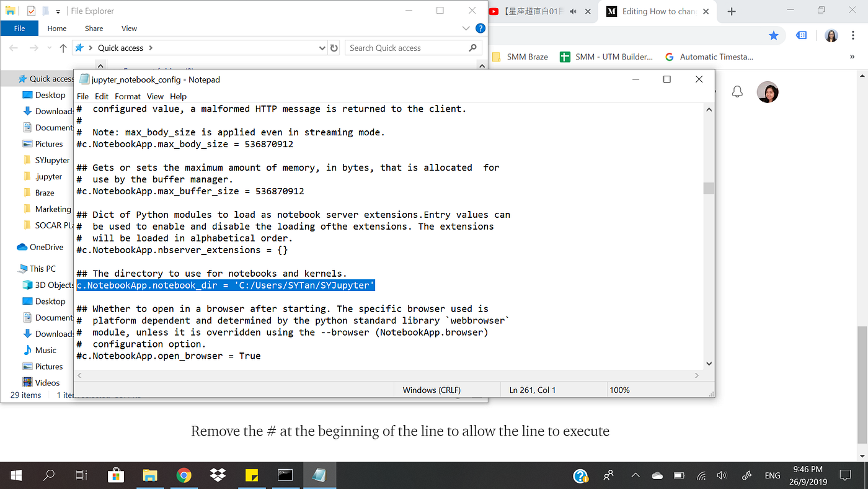Open Notepad from the taskbar
Viewport: 868px width, 489px height.
point(319,475)
